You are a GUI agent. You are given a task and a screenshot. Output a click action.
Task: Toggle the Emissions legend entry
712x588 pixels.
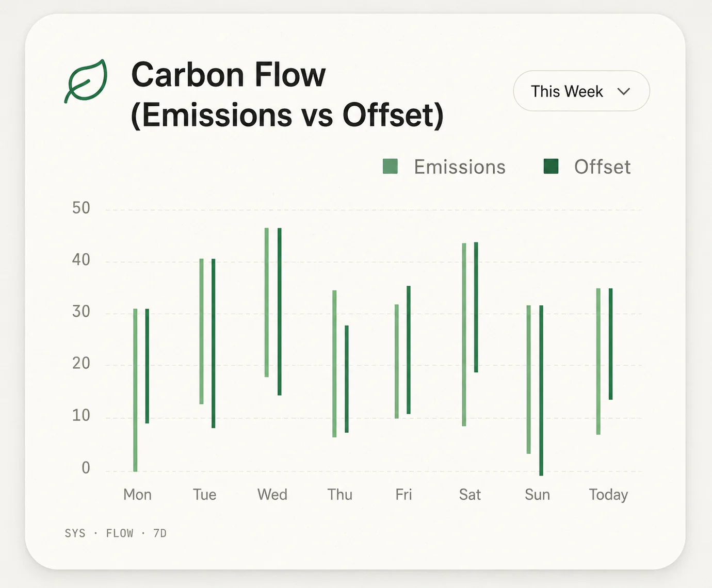pyautogui.click(x=444, y=167)
